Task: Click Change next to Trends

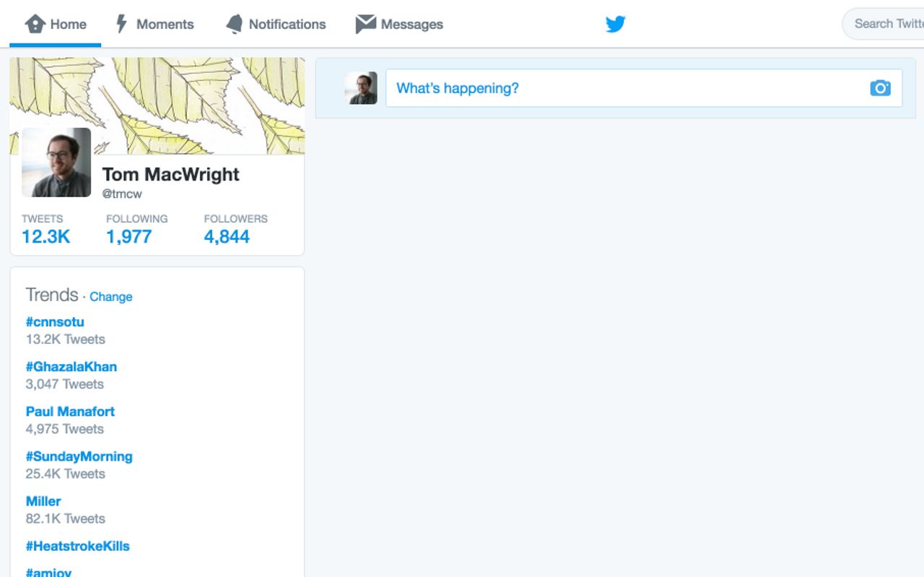Action: coord(110,297)
